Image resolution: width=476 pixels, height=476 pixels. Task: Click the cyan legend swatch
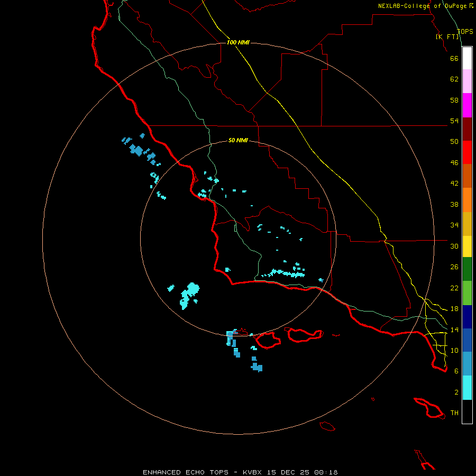(x=467, y=388)
